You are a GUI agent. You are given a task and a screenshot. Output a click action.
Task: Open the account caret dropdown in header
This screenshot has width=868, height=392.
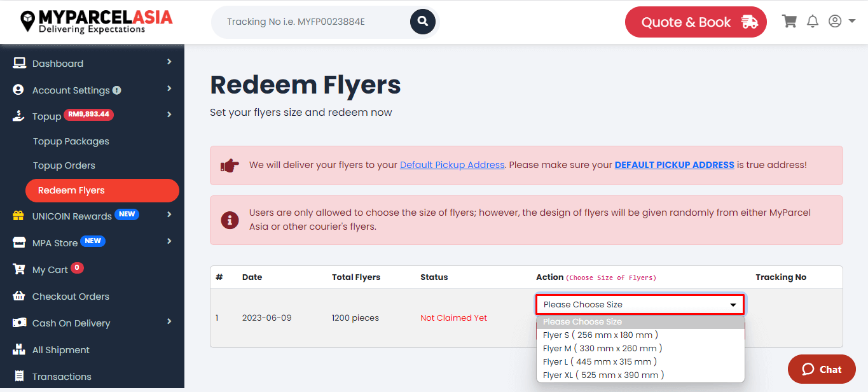[851, 21]
